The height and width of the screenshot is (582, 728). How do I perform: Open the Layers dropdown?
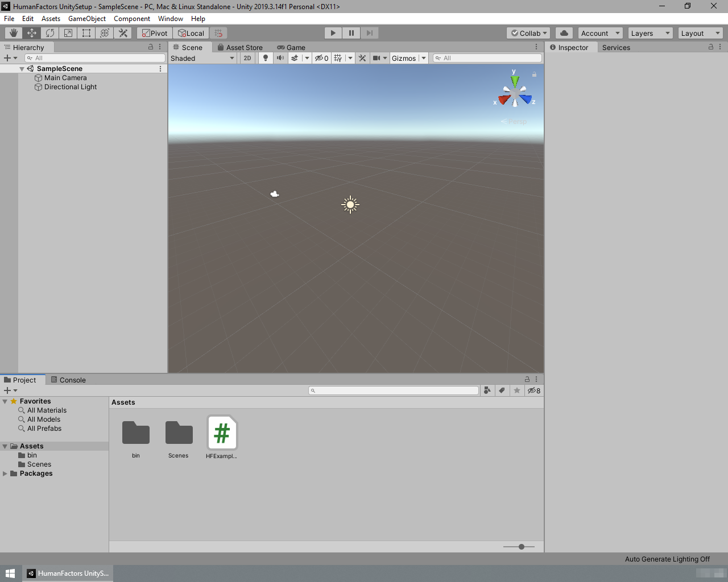tap(650, 33)
